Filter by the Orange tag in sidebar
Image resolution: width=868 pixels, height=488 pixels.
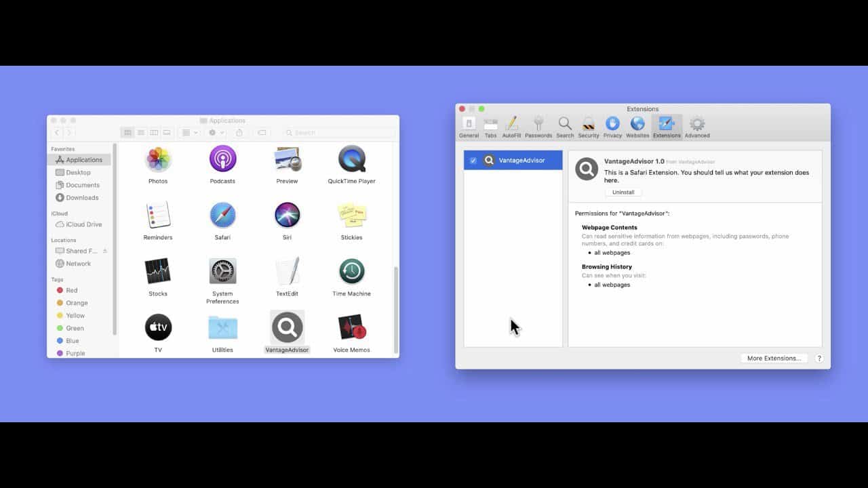click(72, 303)
